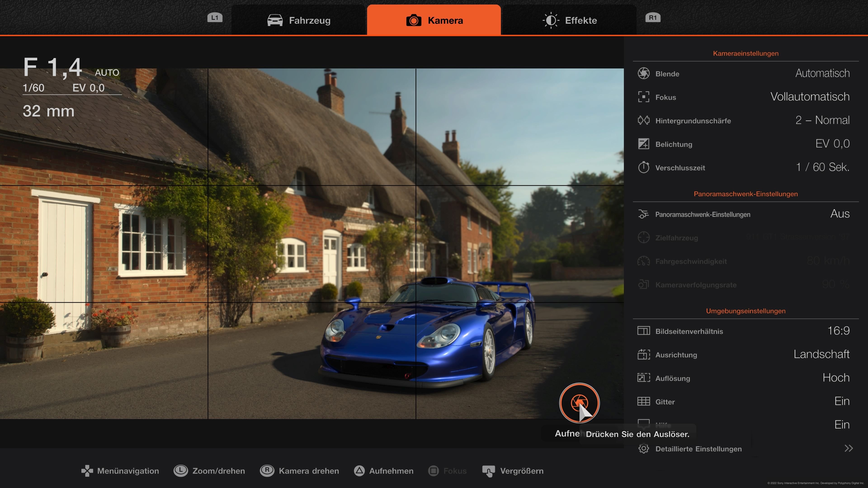
Task: Select the Verschlusszeit stopwatch icon
Action: (x=644, y=167)
